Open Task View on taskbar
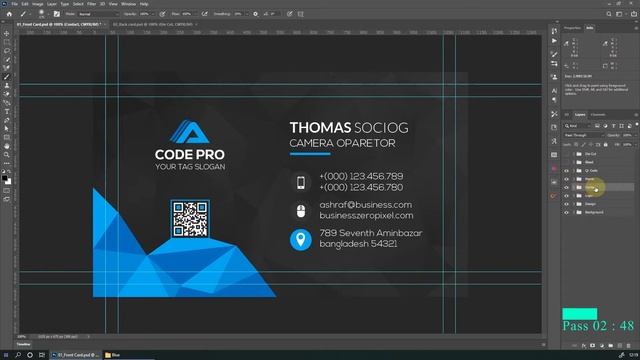This screenshot has height=360, width=640. pos(42,355)
